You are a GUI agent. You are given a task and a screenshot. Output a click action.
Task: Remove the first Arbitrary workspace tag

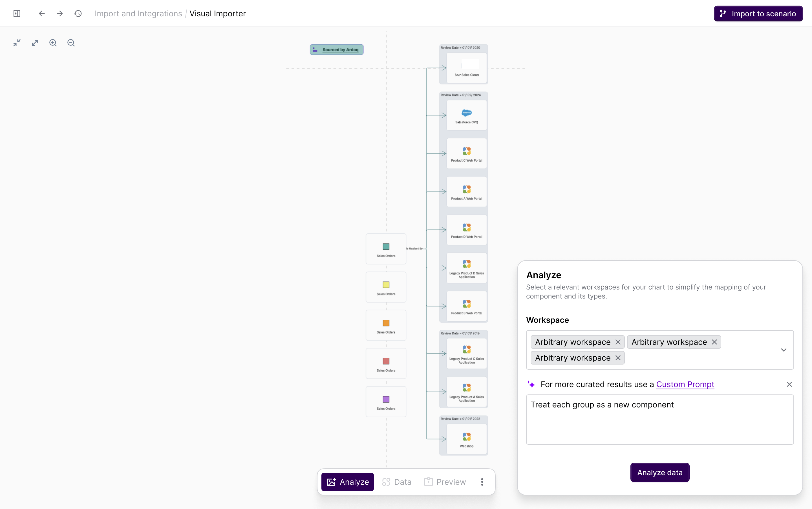[618, 342]
